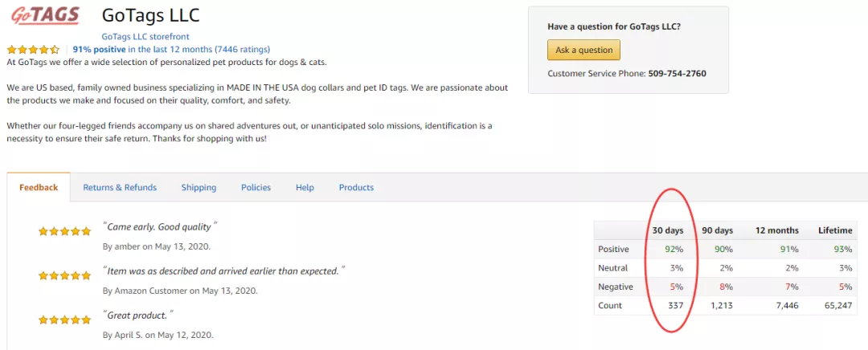Select the Feedback tab
Screen dimensions: 868x350
39,187
